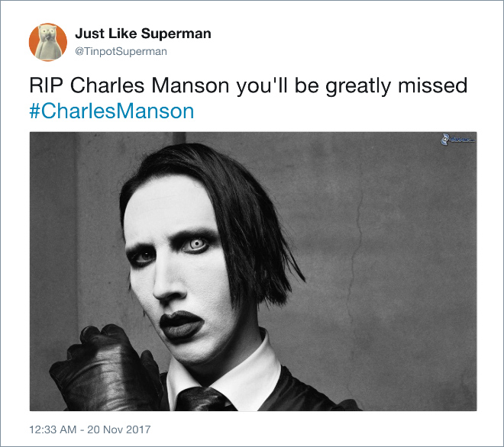The width and height of the screenshot is (504, 447).
Task: Click the white shirt collar in photo
Action: tap(231, 369)
